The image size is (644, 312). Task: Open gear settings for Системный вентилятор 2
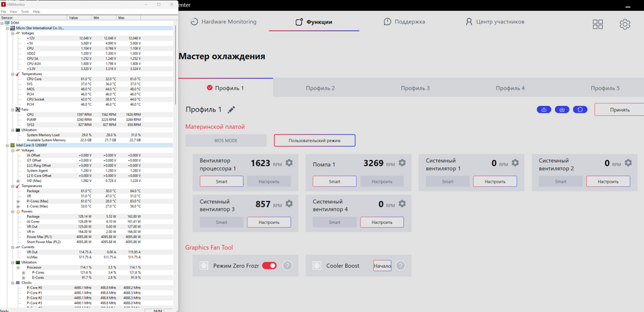(628, 163)
